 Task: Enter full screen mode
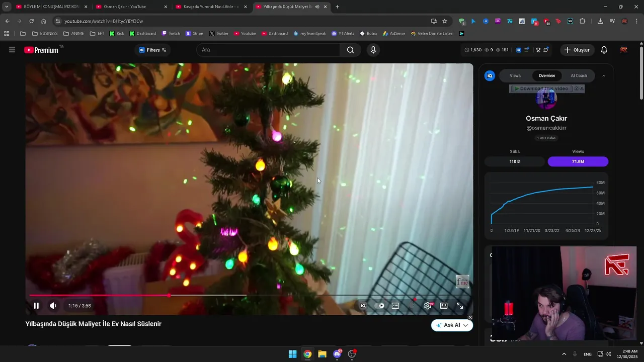coord(460,306)
